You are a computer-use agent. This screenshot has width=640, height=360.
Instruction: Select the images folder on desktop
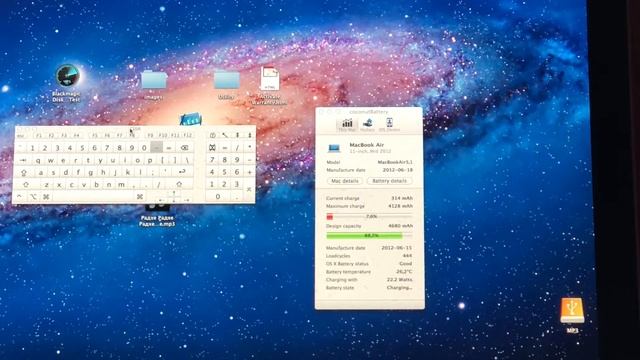pos(154,80)
